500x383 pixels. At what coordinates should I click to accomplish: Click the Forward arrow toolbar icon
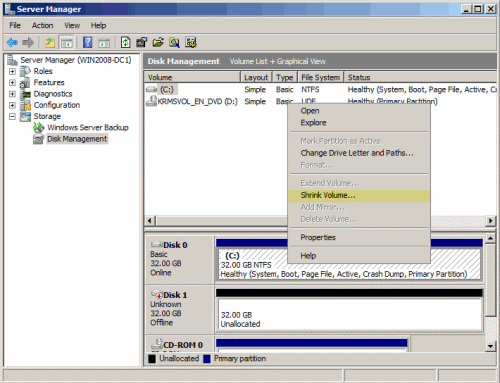[x=28, y=42]
